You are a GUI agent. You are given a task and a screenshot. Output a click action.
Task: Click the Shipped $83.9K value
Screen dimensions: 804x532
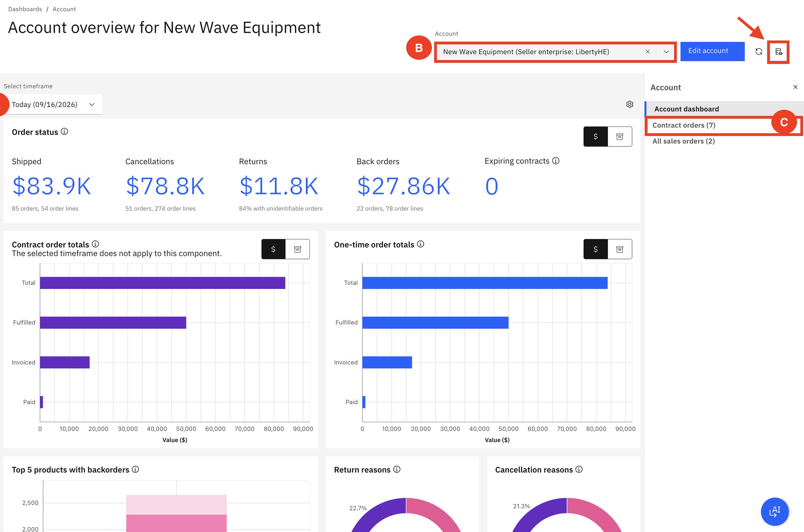point(52,186)
